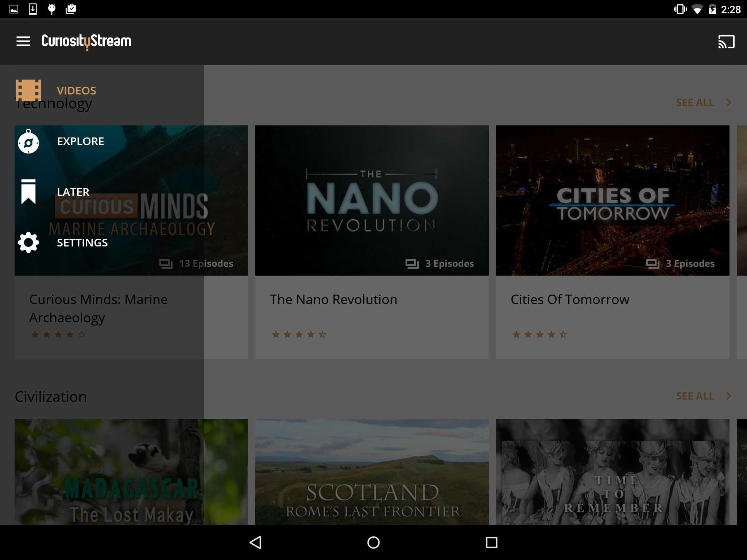Expand Civilization row with chevron arrow
The width and height of the screenshot is (747, 560).
coord(728,396)
